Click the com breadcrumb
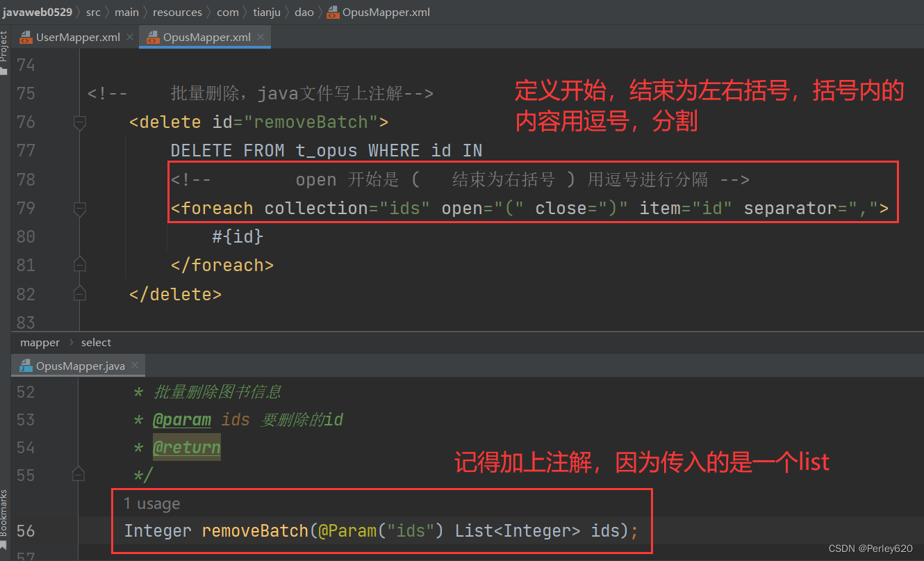924x561 pixels. [x=227, y=12]
